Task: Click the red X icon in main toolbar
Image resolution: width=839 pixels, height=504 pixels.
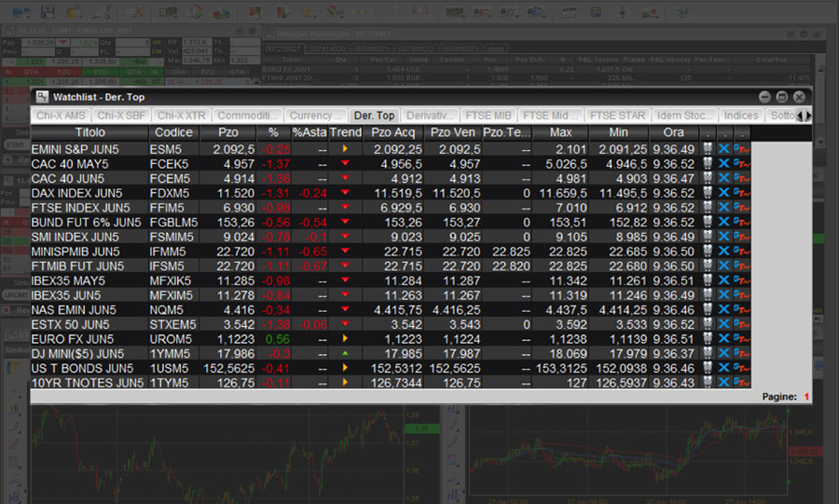Action: (x=137, y=11)
